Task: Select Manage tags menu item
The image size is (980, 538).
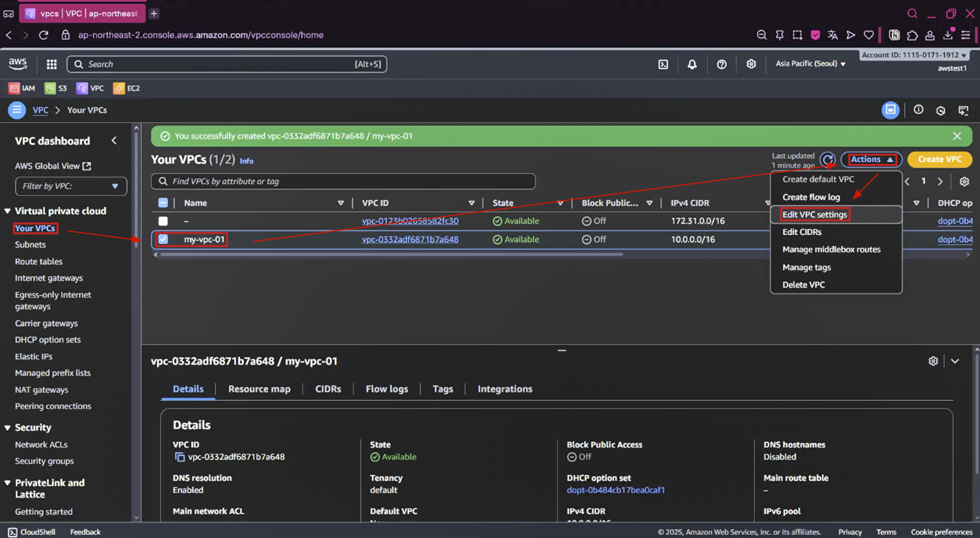Action: [x=806, y=267]
